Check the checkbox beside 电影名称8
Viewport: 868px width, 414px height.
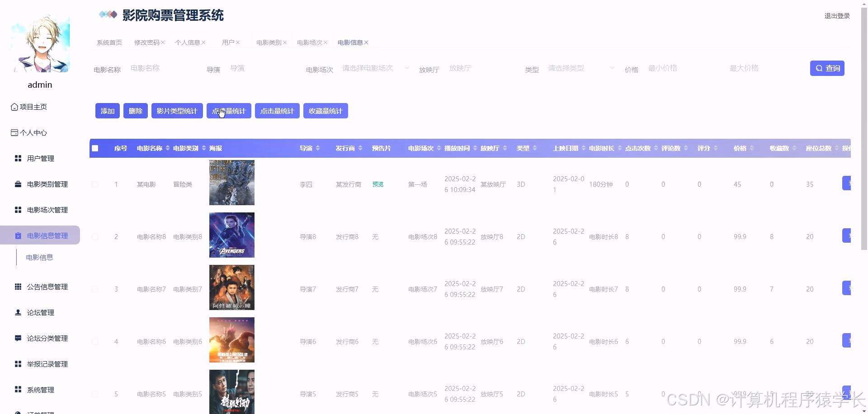[x=95, y=236]
